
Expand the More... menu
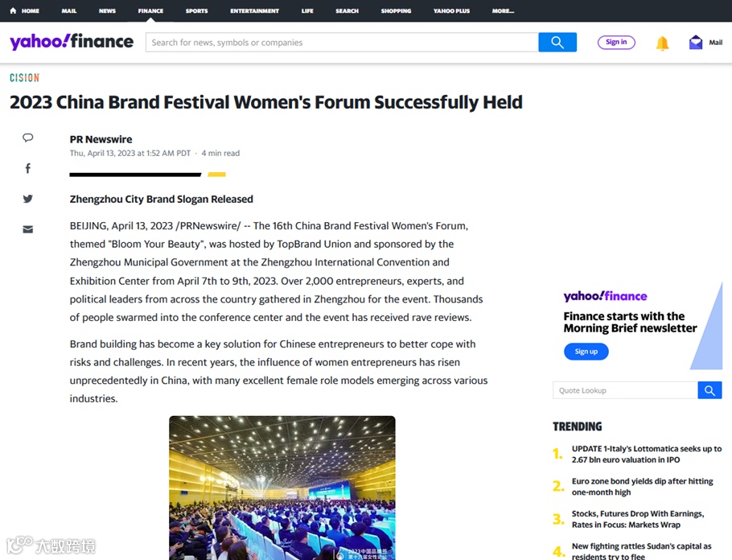(x=503, y=11)
